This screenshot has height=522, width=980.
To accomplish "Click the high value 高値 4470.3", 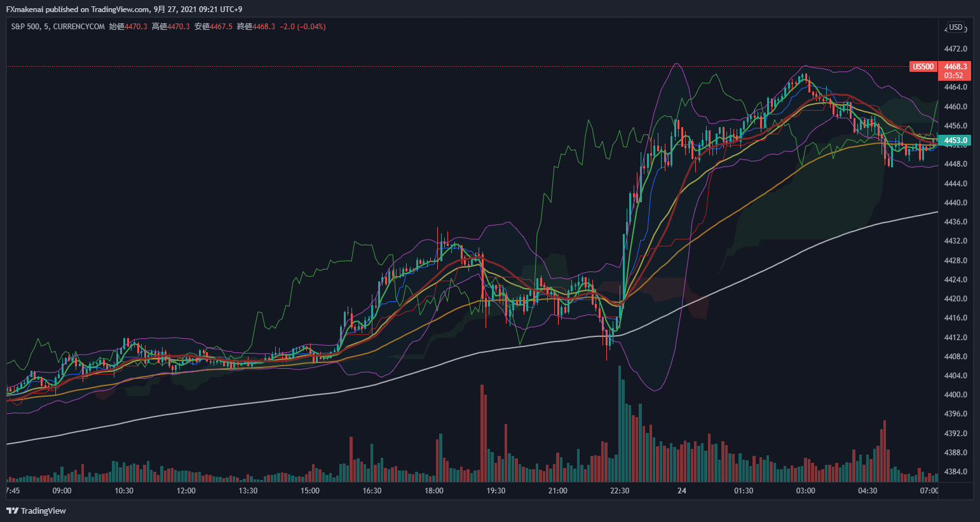I will click(x=170, y=27).
